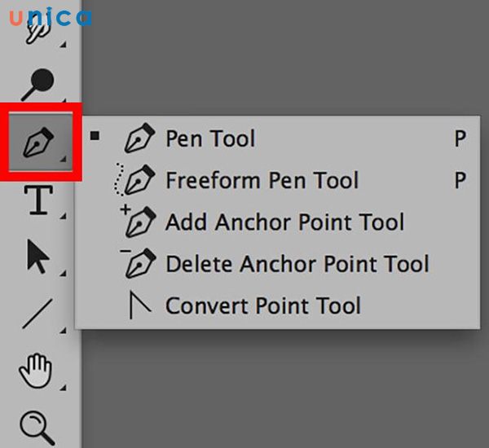The height and width of the screenshot is (448, 489).
Task: Select the Dodge tool
Action: tap(37, 83)
